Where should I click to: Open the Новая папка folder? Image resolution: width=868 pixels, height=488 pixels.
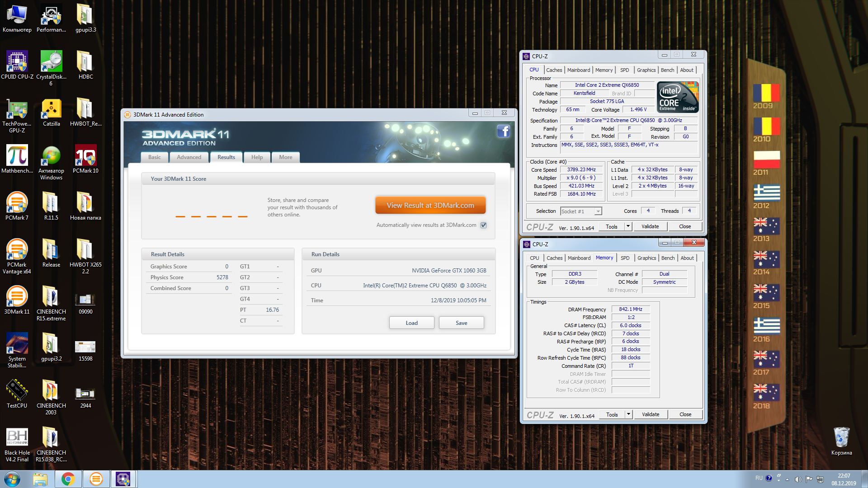(85, 206)
